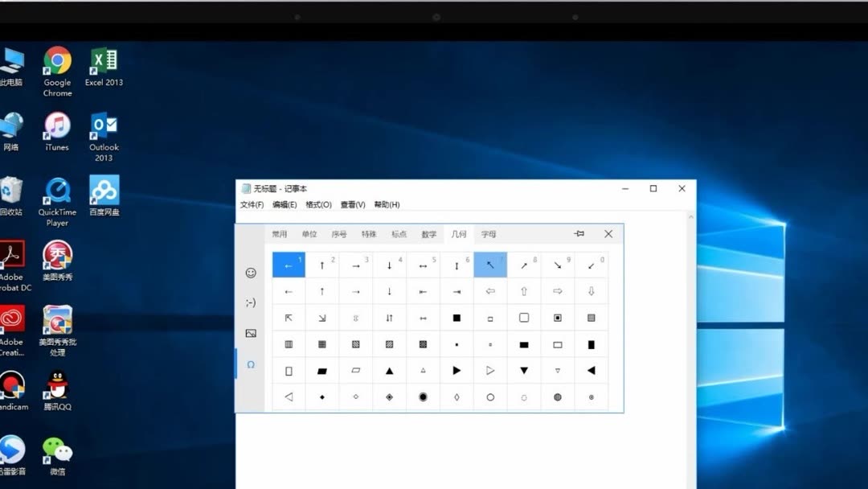Viewport: 868px width, 489px height.
Task: Switch to the kaomoji ;-) section
Action: [x=250, y=302]
